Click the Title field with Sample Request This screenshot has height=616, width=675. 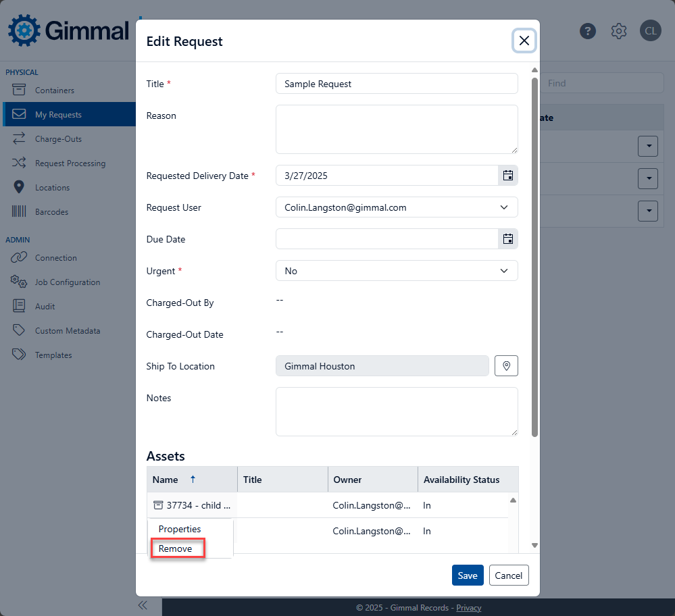[x=397, y=84]
